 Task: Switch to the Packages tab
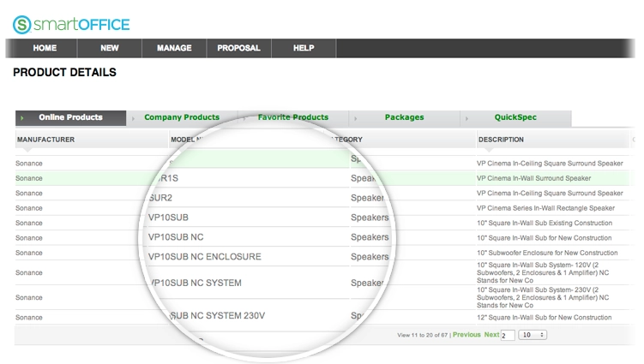point(404,117)
